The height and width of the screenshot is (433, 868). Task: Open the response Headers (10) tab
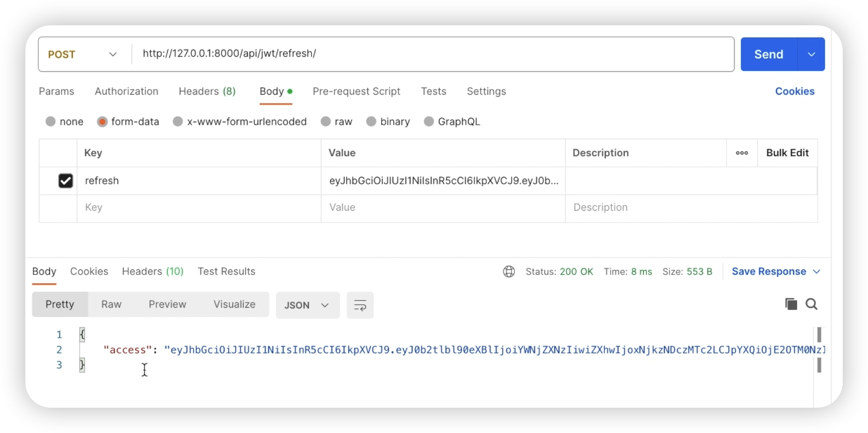point(152,271)
